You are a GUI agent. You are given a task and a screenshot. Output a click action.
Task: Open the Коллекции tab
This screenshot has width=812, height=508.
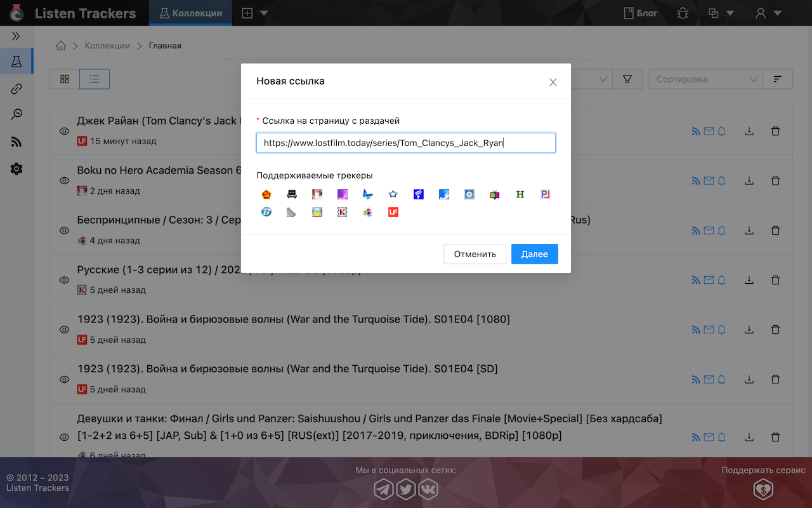click(191, 13)
